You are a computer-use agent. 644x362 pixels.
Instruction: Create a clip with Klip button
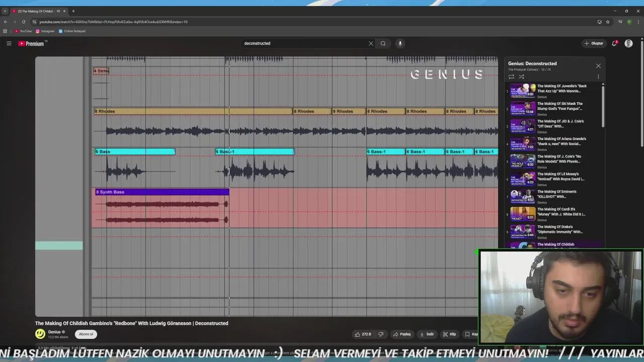(449, 334)
